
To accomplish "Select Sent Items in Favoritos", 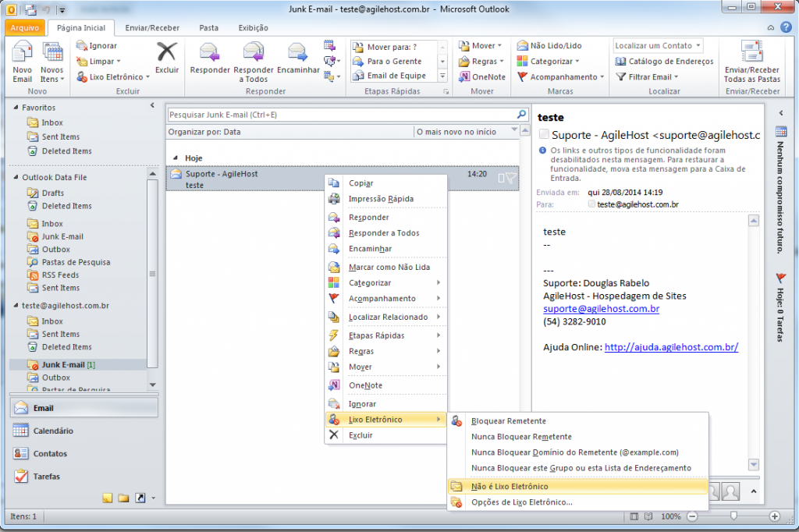I will coord(61,137).
